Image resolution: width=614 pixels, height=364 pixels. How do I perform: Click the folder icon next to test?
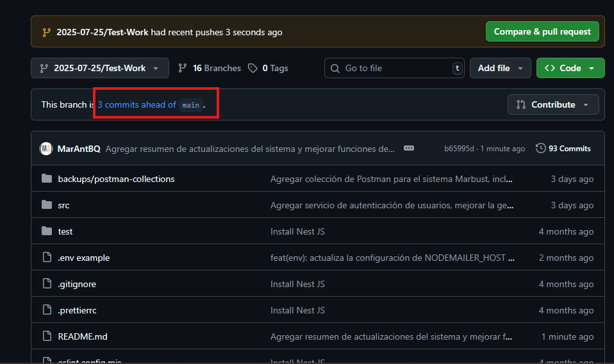coord(47,231)
